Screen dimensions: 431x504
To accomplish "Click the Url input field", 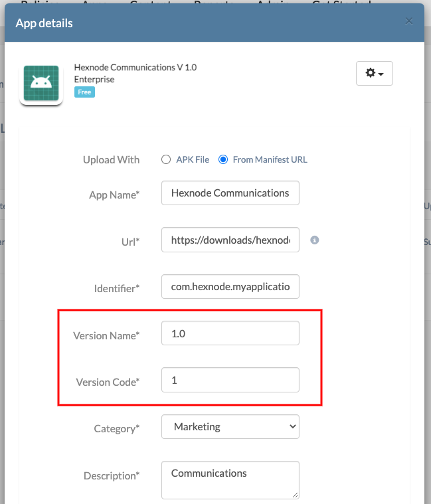I will pyautogui.click(x=230, y=240).
